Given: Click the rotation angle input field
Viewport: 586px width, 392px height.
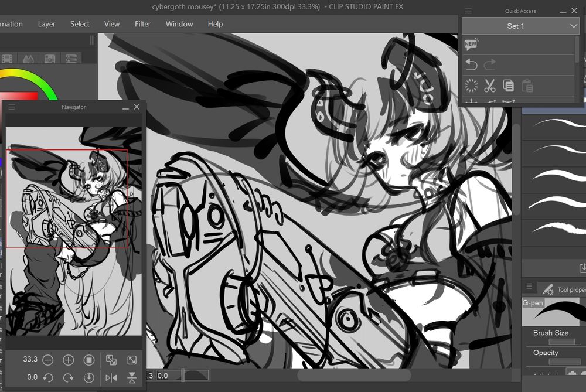Looking at the screenshot, I should coord(33,377).
